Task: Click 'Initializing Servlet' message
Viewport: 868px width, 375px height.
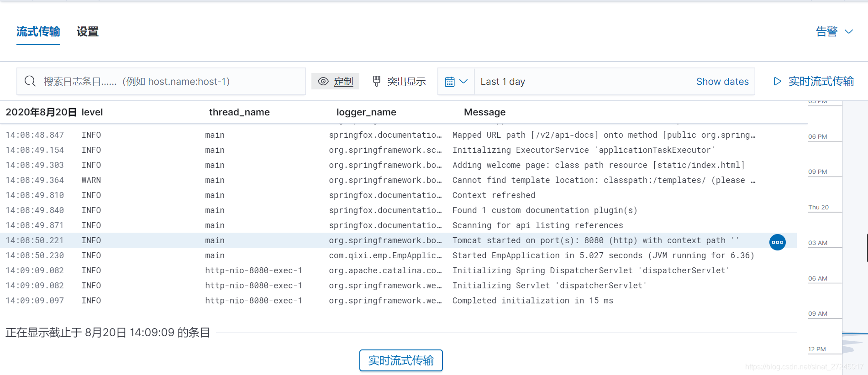Action: coord(549,286)
